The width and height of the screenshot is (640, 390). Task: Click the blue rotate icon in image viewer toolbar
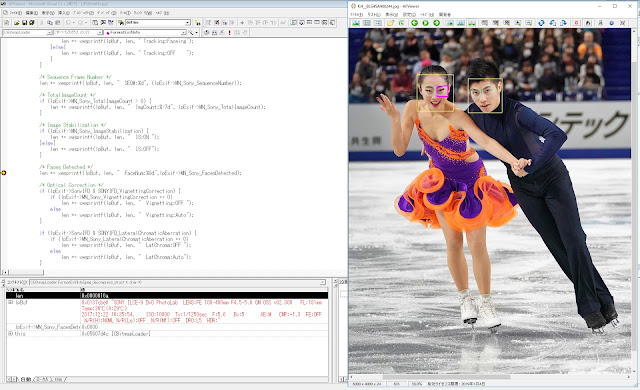coord(541,23)
